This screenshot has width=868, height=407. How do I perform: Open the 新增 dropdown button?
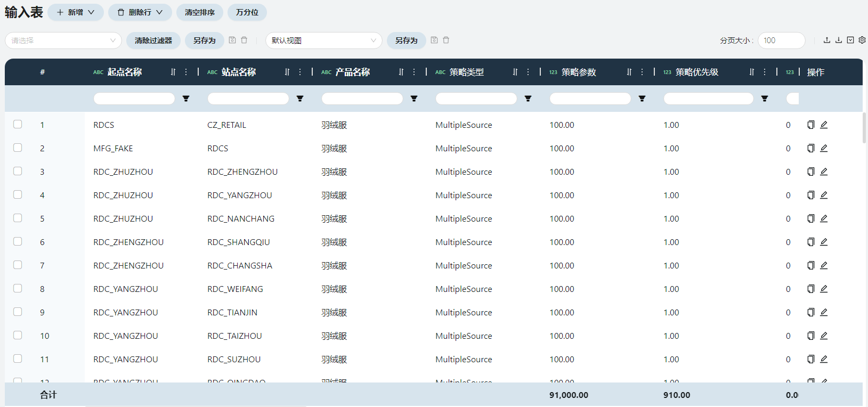[x=76, y=12]
